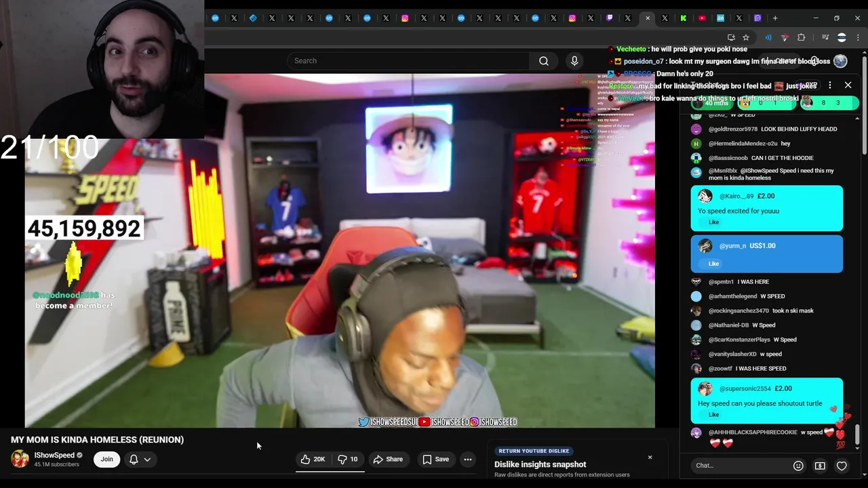Select the @spmtn1 I WAS HERE message
The height and width of the screenshot is (488, 868).
(738, 282)
